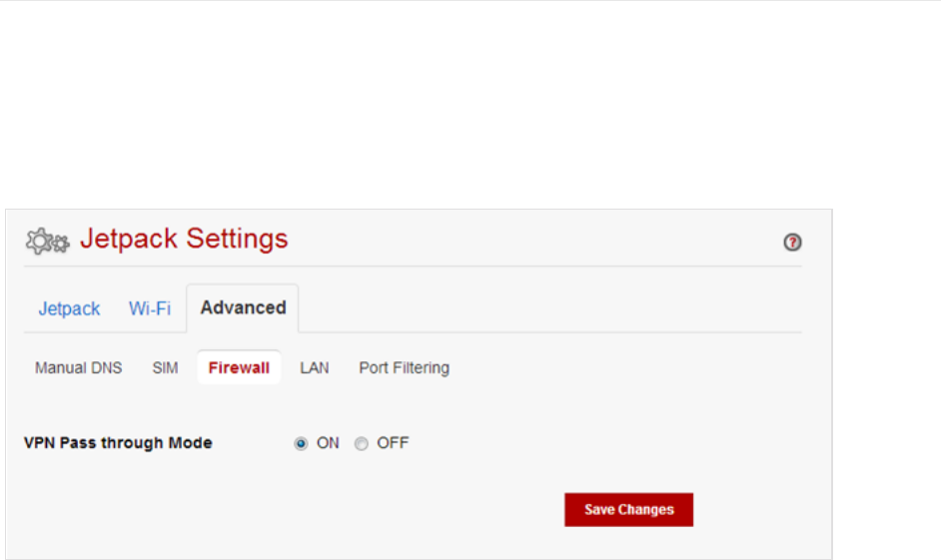Disable VPN Pass through with OFF radio button
This screenshot has width=941, height=560.
pyautogui.click(x=362, y=444)
